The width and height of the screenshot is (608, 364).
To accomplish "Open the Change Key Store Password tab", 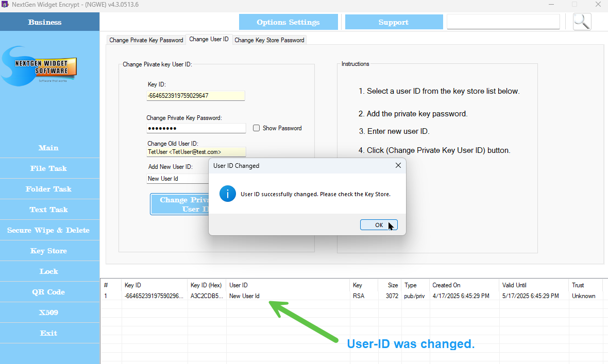I will (269, 40).
